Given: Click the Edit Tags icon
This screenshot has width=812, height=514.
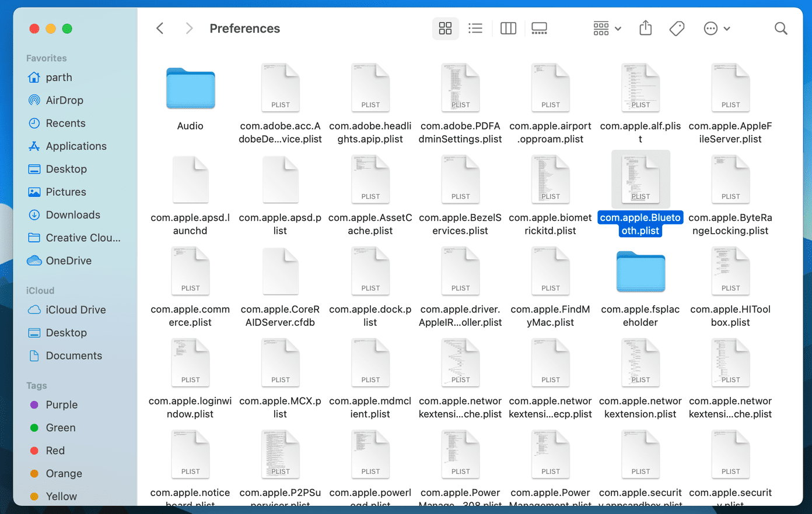Looking at the screenshot, I should [x=677, y=28].
